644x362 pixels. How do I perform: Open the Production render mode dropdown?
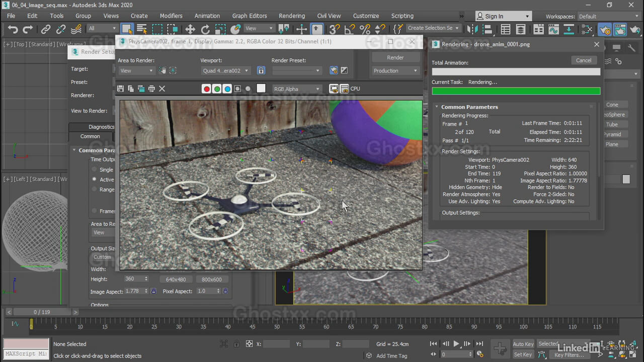click(395, 71)
